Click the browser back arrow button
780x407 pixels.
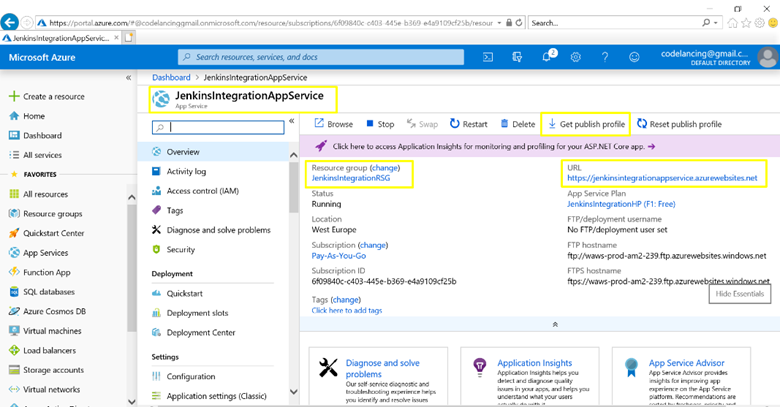[9, 22]
